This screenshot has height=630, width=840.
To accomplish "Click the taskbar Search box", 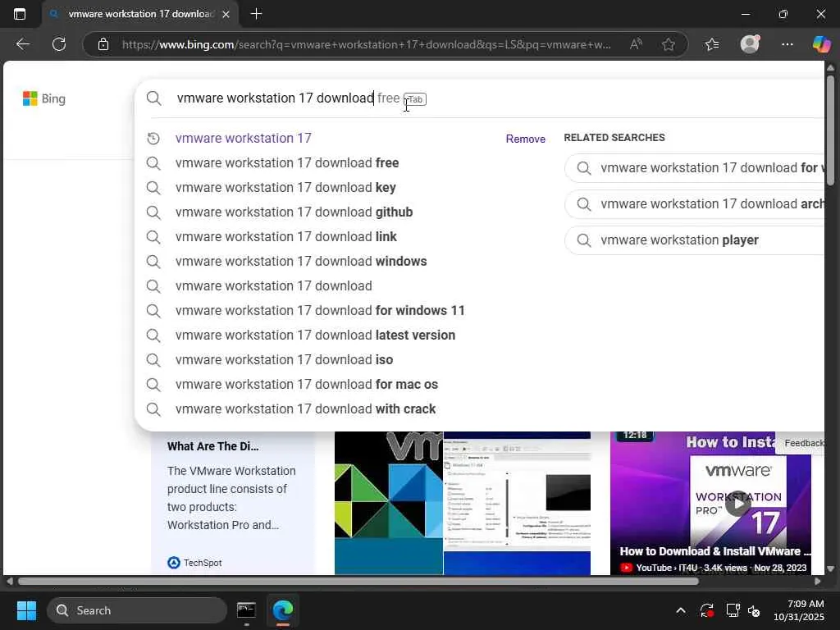I will [137, 610].
